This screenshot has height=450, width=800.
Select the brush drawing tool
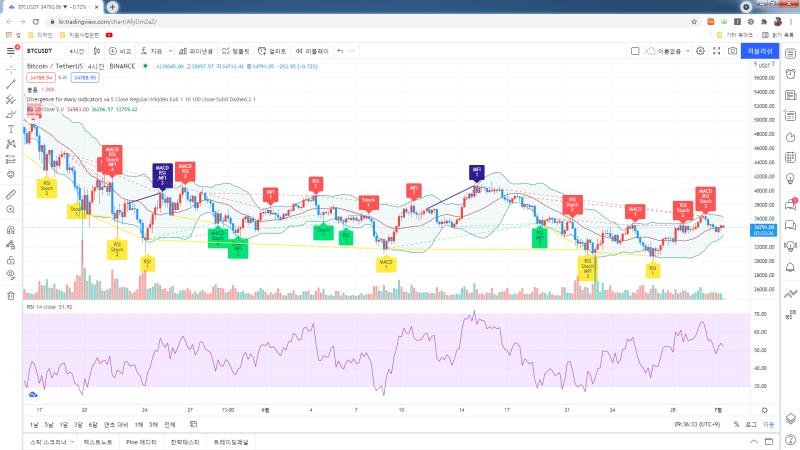point(11,114)
